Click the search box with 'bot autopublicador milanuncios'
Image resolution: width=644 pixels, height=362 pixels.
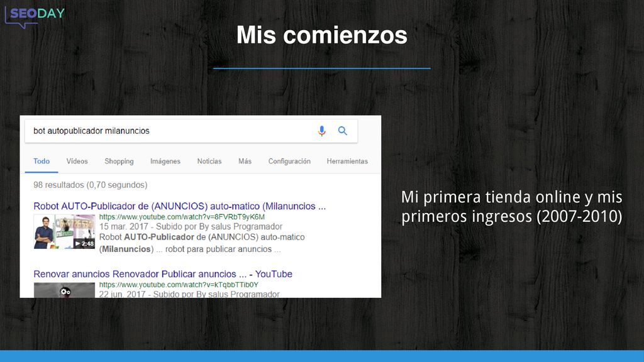[191, 131]
